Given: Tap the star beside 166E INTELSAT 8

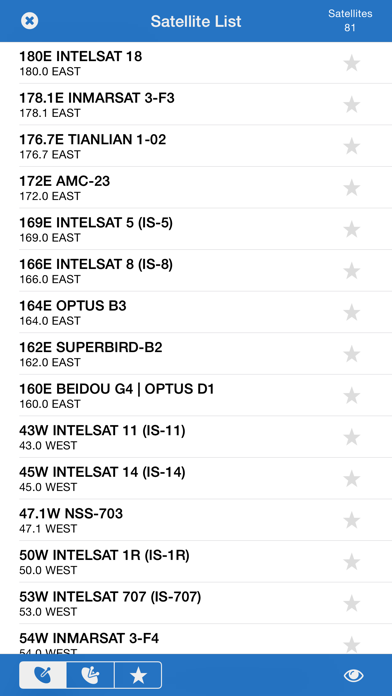Looking at the screenshot, I should tap(352, 271).
